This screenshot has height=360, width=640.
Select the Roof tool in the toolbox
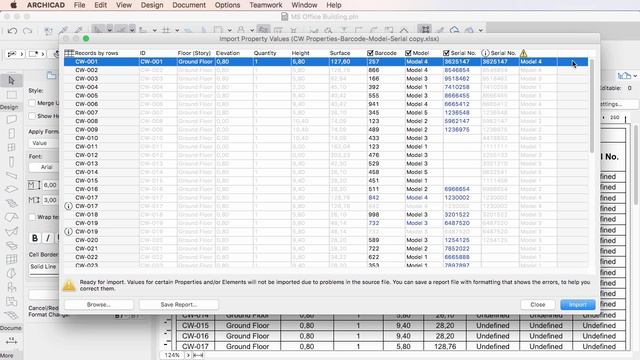(11, 218)
